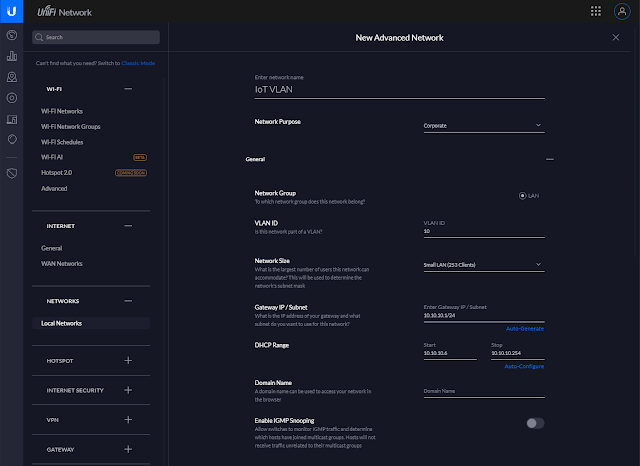
Task: Select Local Networks in sidebar
Action: pyautogui.click(x=91, y=323)
